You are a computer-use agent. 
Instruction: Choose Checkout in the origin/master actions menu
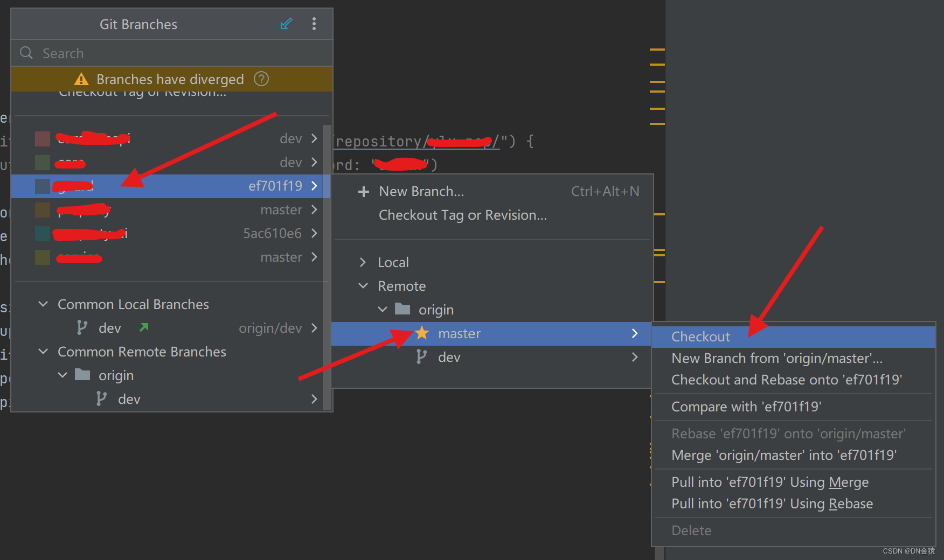pyautogui.click(x=793, y=337)
